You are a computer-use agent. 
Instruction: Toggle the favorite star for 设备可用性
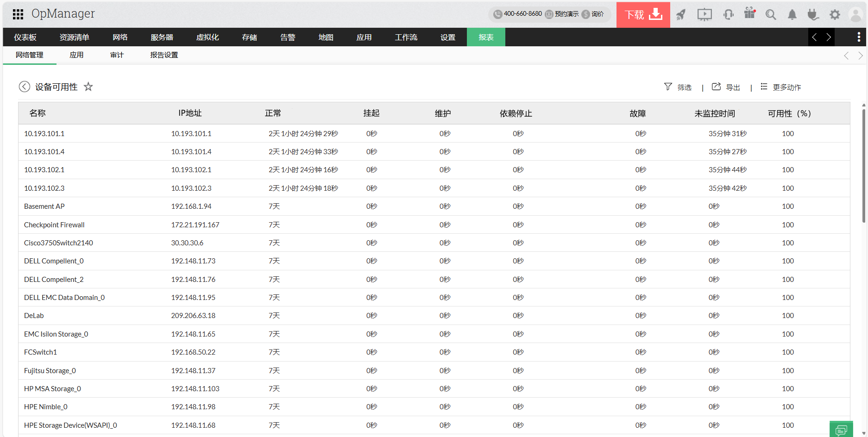pos(88,87)
